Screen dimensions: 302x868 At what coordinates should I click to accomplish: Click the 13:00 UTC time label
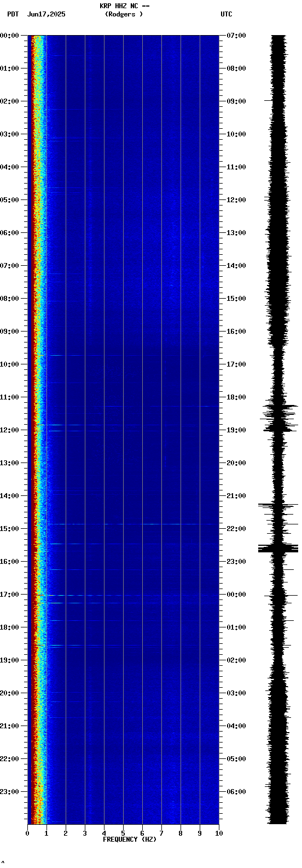[236, 233]
